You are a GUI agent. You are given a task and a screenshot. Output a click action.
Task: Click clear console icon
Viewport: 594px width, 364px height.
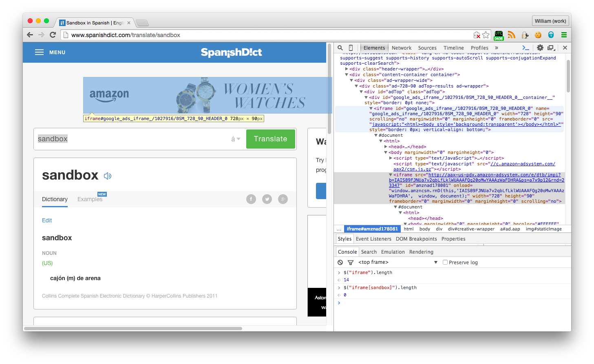pos(340,262)
